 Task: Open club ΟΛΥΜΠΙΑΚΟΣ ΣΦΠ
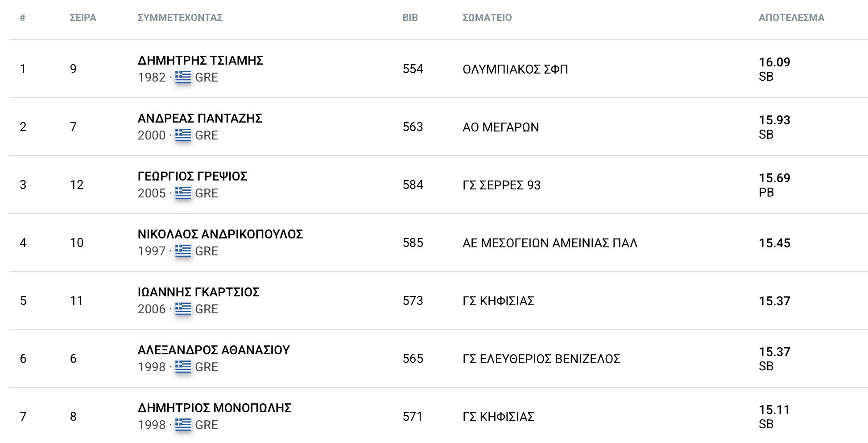[x=515, y=69]
